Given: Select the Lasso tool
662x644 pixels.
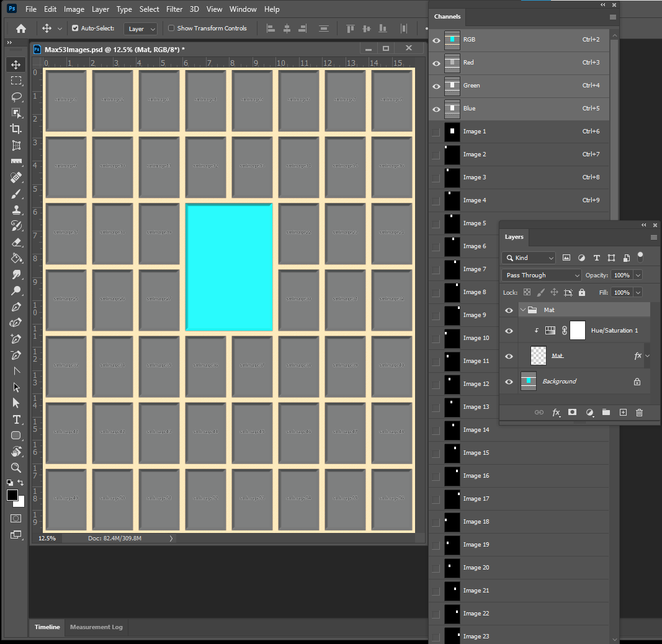Looking at the screenshot, I should coord(16,97).
